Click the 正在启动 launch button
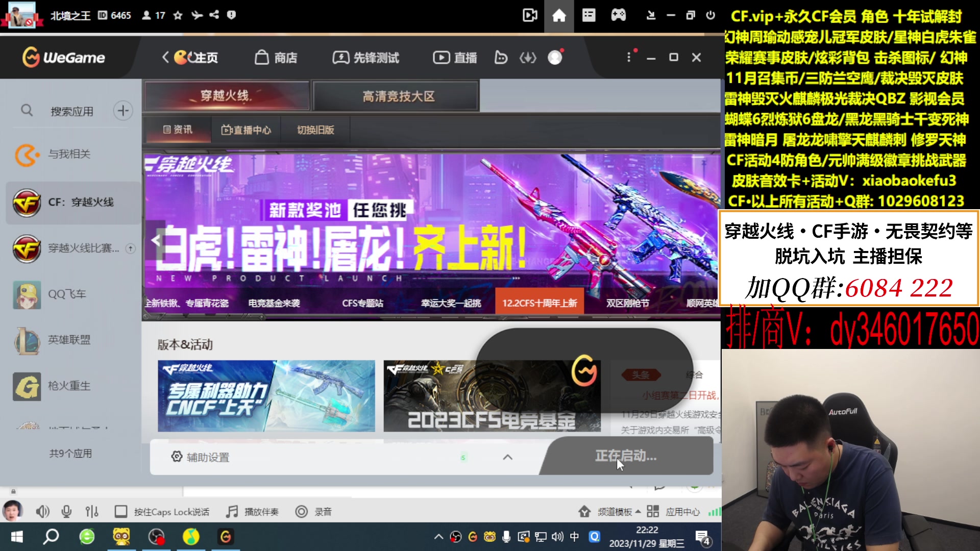Viewport: 980px width, 551px height. (x=626, y=456)
